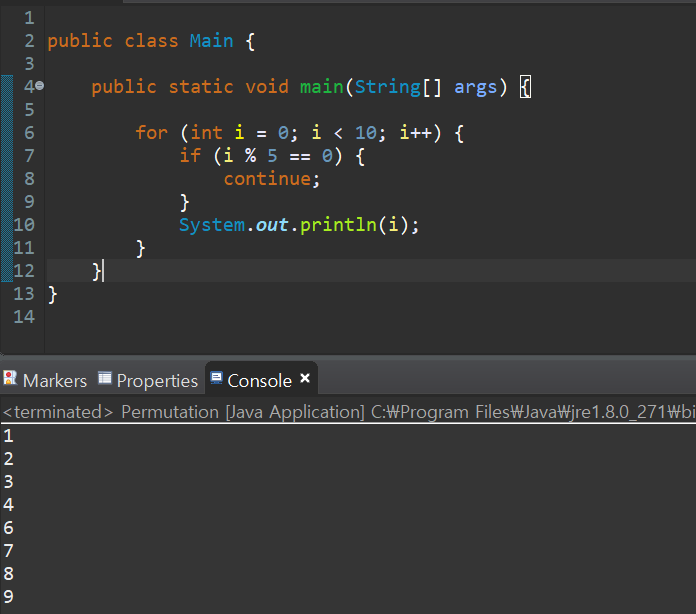696x614 pixels.
Task: Click the 'class' keyword on line 2
Action: (x=151, y=41)
